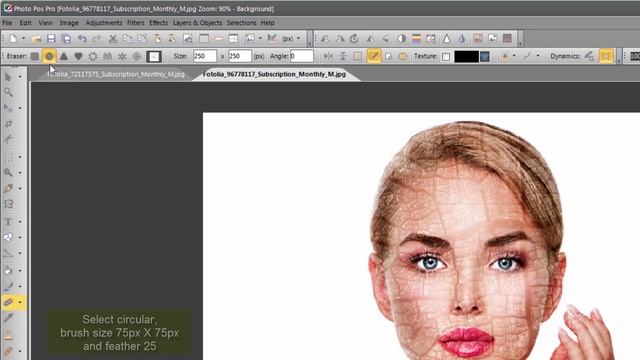This screenshot has width=640, height=360.
Task: Select the triangle eraser shape
Action: pyautogui.click(x=64, y=56)
